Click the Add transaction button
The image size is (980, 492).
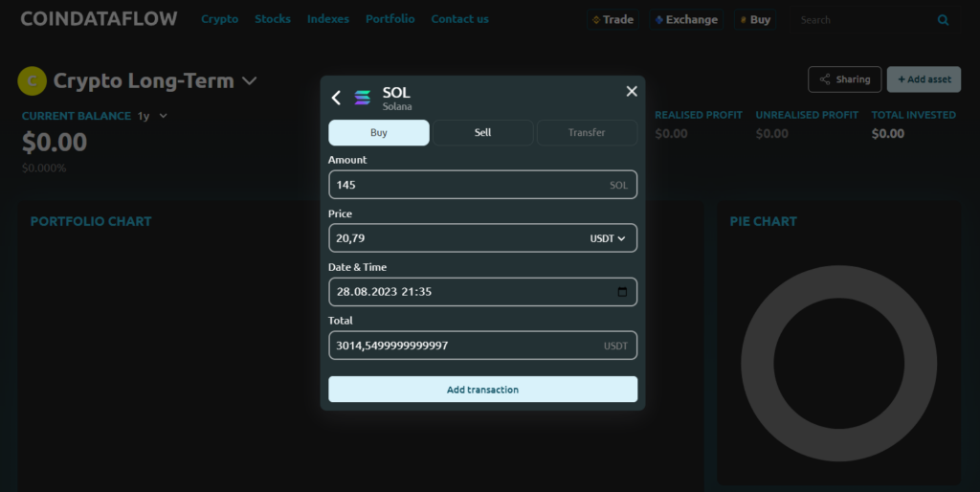[x=482, y=389]
